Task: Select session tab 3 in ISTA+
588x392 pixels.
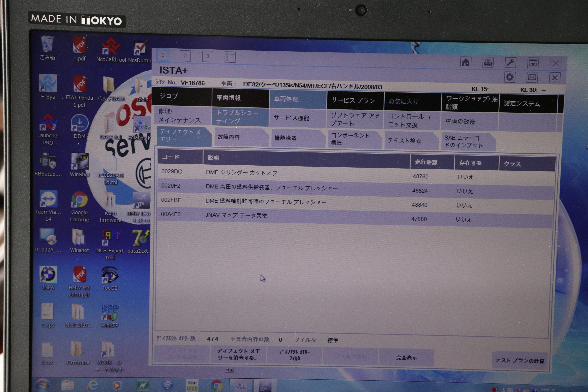Action: [x=207, y=56]
